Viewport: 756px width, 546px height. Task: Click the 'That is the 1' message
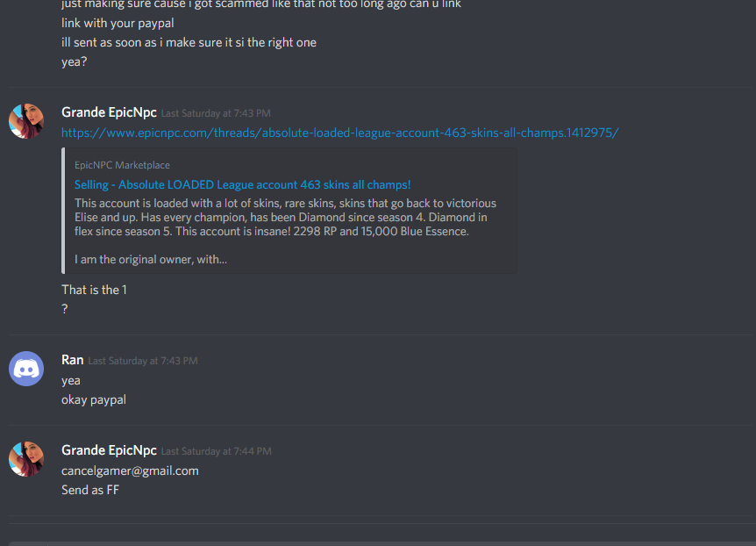94,290
